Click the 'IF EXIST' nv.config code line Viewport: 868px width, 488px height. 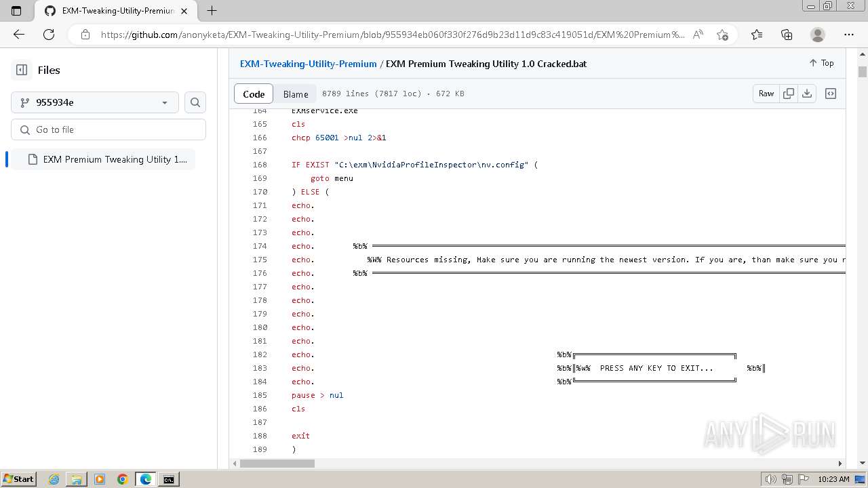414,165
